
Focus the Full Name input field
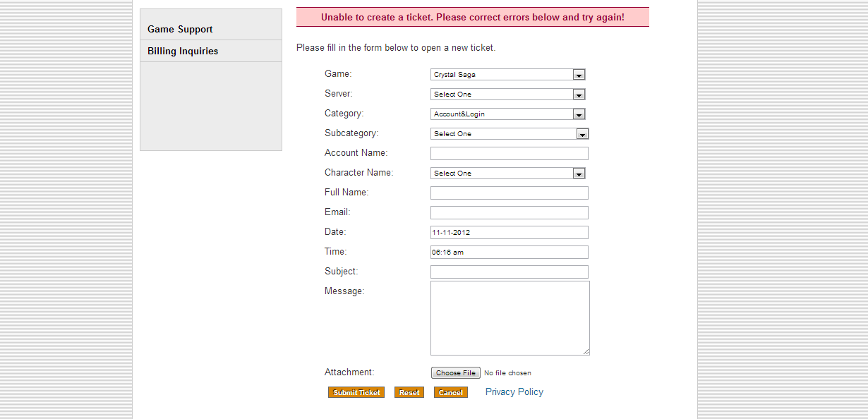point(509,193)
